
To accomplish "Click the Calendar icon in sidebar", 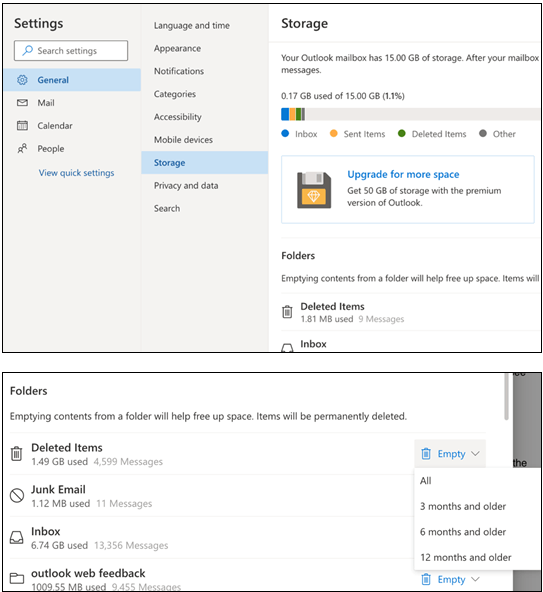I will click(x=22, y=125).
